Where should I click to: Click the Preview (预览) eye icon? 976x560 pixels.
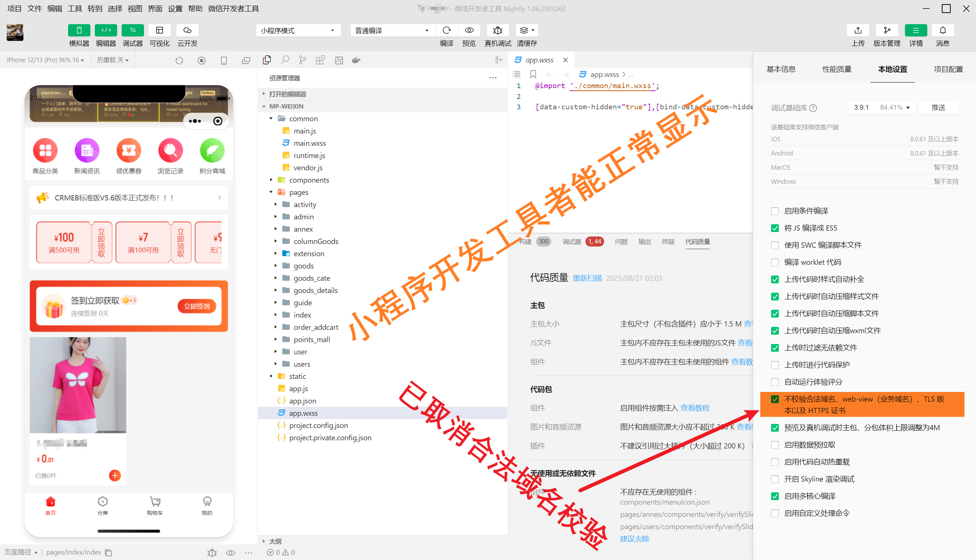point(469,30)
